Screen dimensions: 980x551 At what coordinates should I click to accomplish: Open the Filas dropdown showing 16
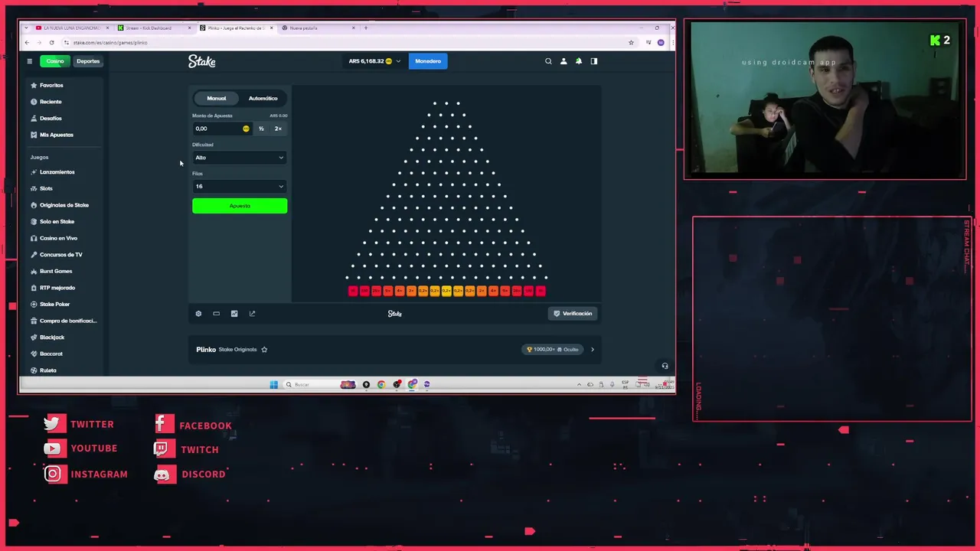click(x=240, y=187)
